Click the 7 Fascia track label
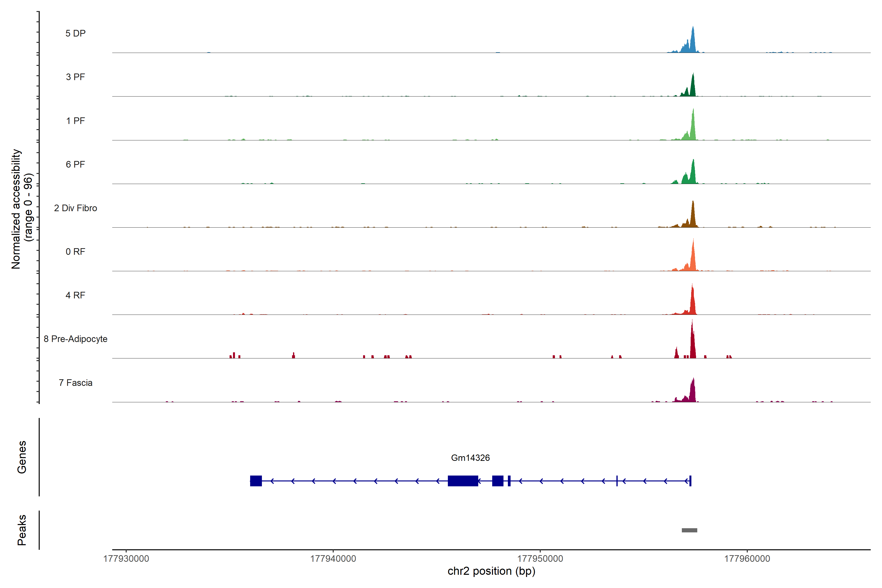 tap(75, 382)
